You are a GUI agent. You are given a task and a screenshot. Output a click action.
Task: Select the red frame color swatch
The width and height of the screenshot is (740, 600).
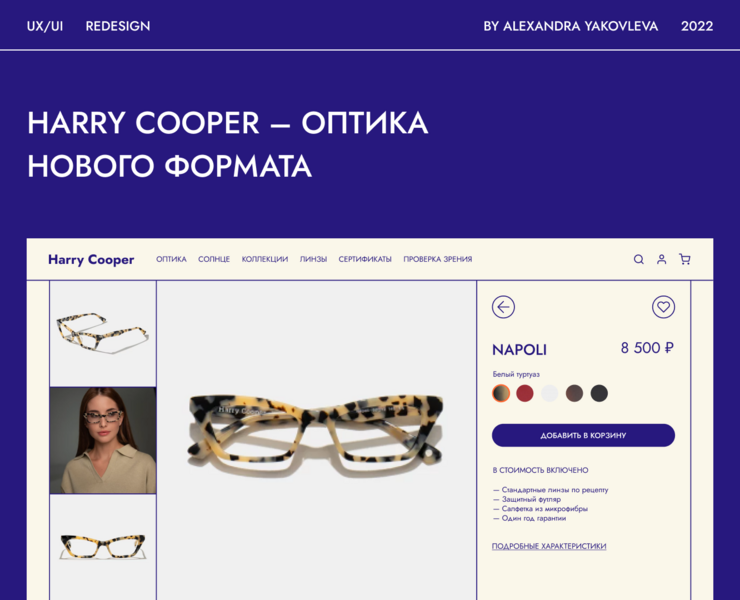(x=525, y=393)
